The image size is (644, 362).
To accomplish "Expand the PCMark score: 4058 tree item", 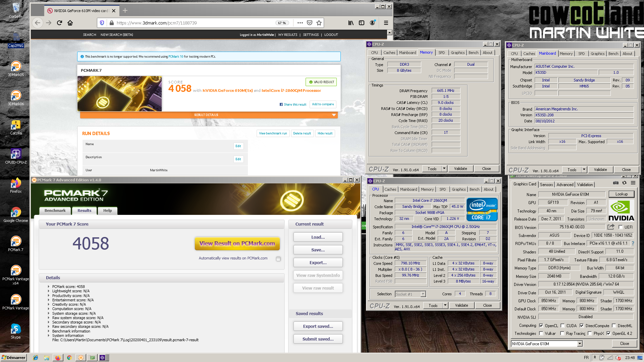I will [49, 287].
